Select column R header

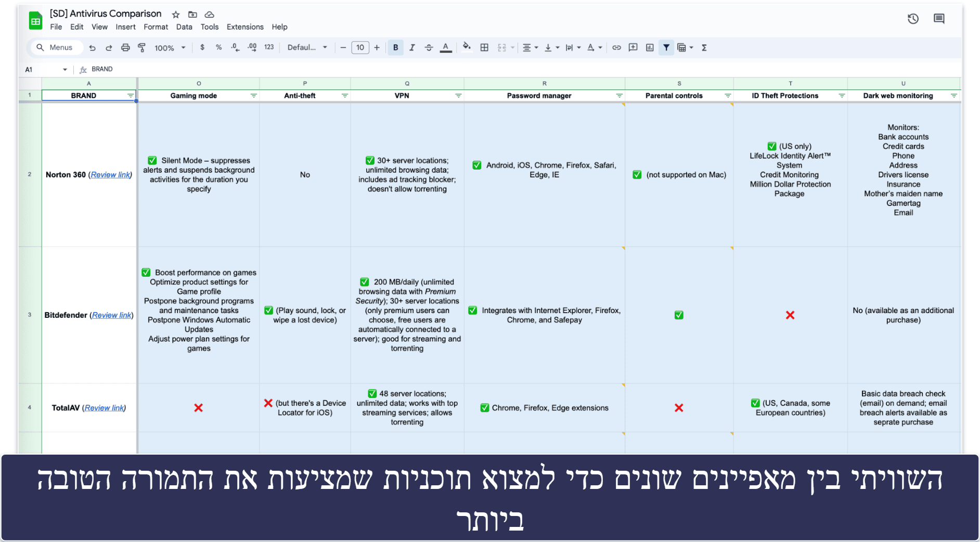[x=544, y=83]
